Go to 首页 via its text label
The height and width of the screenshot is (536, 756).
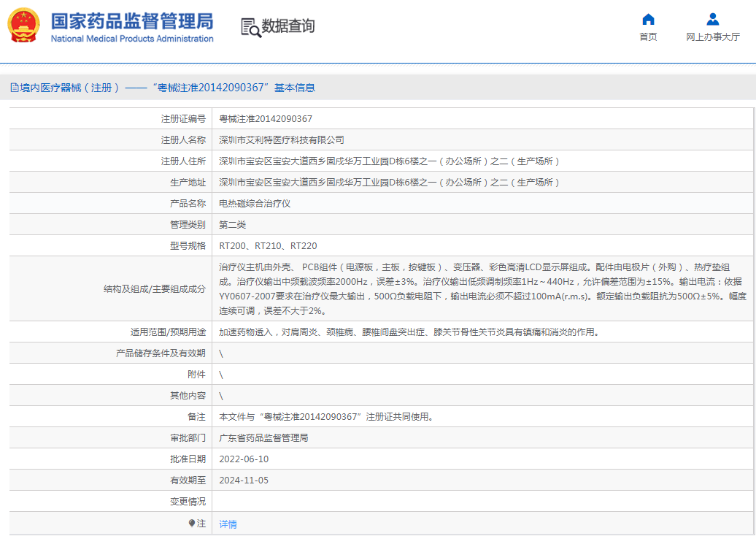tap(647, 37)
